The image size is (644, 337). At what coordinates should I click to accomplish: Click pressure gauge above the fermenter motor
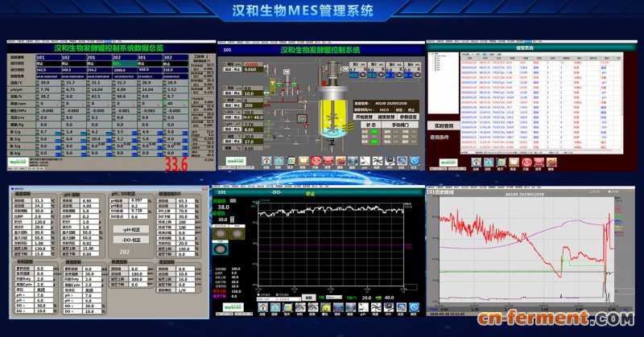tap(345, 68)
